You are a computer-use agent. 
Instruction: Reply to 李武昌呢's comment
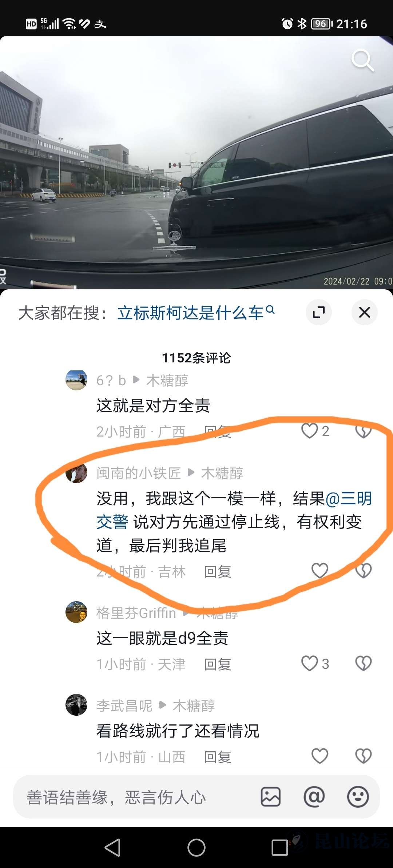point(218,757)
